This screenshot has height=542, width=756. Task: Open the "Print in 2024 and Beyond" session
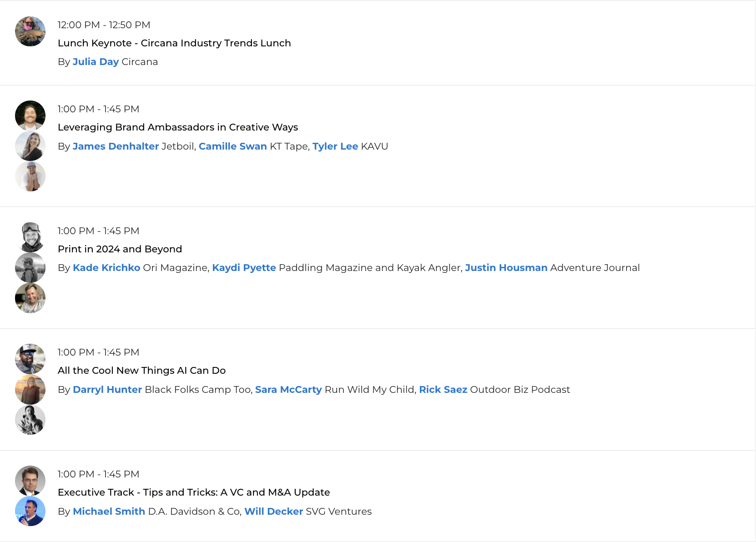click(120, 249)
